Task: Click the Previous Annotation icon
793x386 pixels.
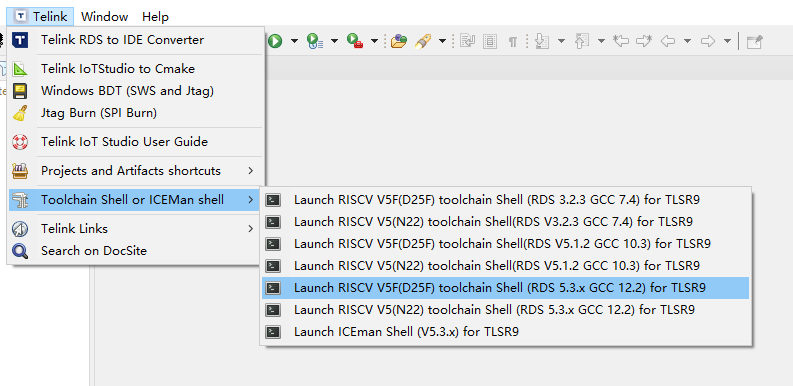Action: coord(581,41)
